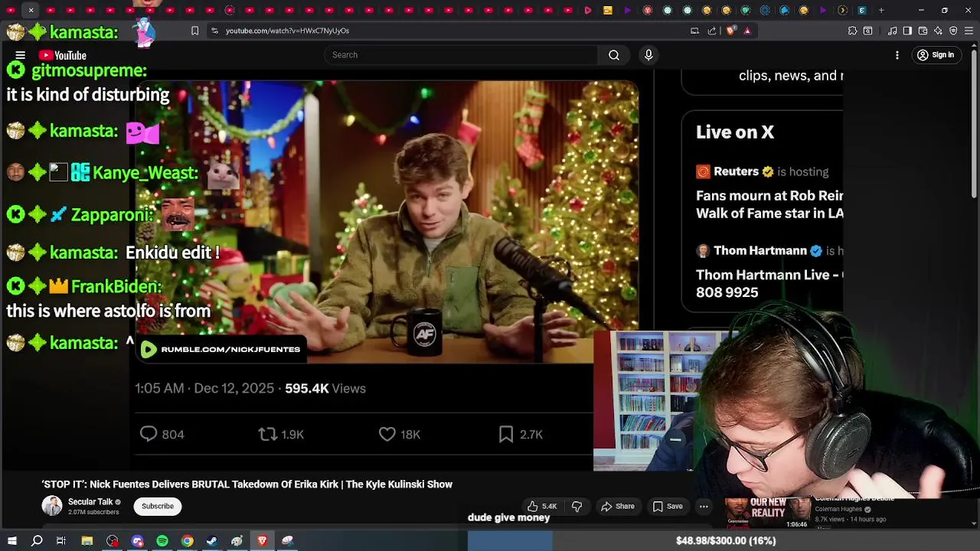
Task: Click tweet timestamp 1:05 AM Dec 12, 2025
Action: pos(204,388)
